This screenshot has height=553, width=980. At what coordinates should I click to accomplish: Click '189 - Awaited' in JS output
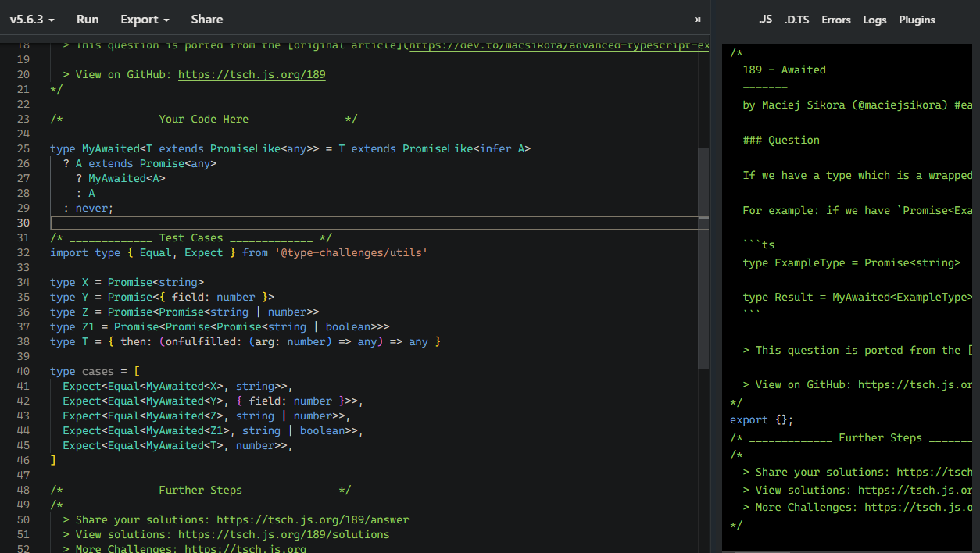pyautogui.click(x=784, y=70)
